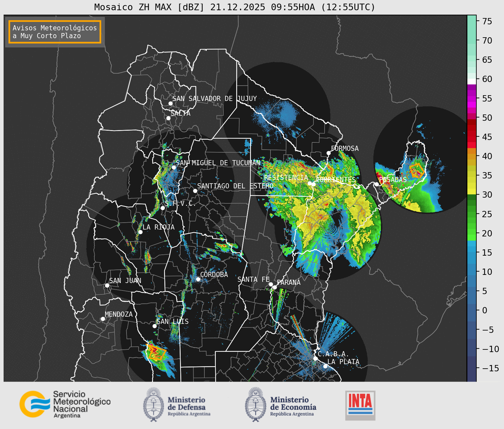Select the Santiago del Estero marker dot
The height and width of the screenshot is (429, 504).
click(195, 191)
